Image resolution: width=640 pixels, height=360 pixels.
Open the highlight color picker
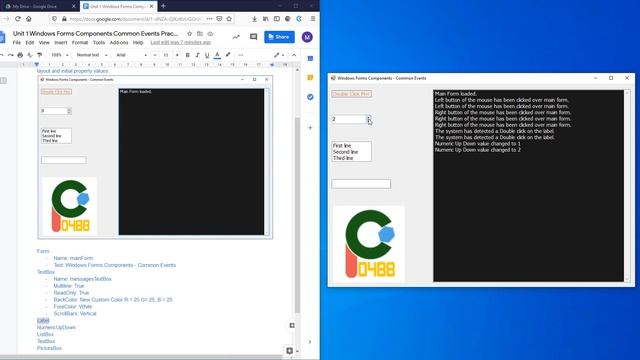click(x=228, y=55)
